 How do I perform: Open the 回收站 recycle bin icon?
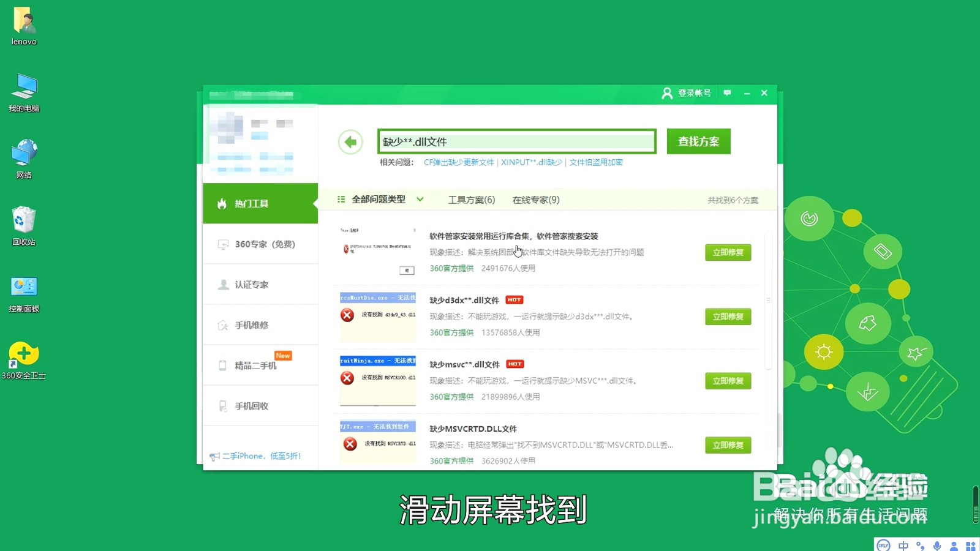point(24,226)
